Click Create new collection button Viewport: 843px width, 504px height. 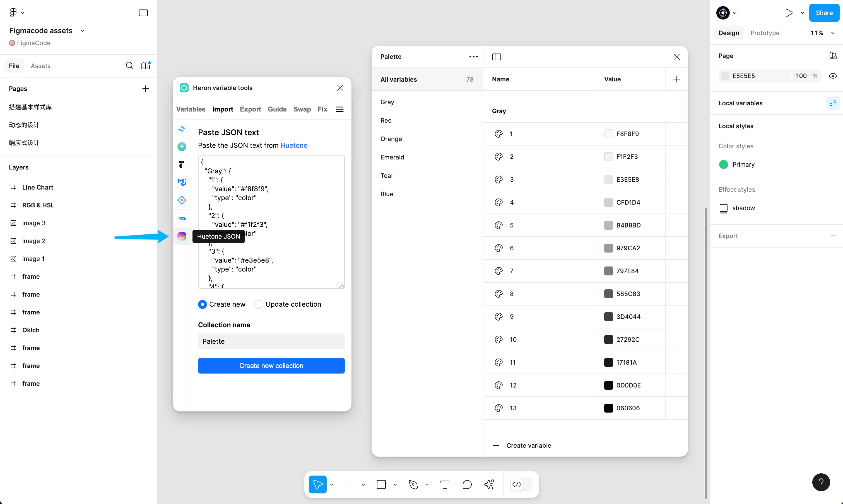click(271, 366)
